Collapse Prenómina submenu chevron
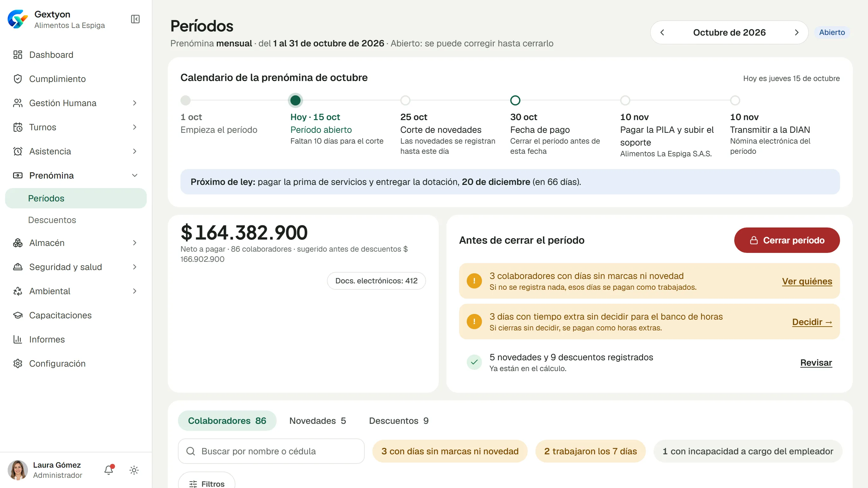868x488 pixels. [134, 175]
